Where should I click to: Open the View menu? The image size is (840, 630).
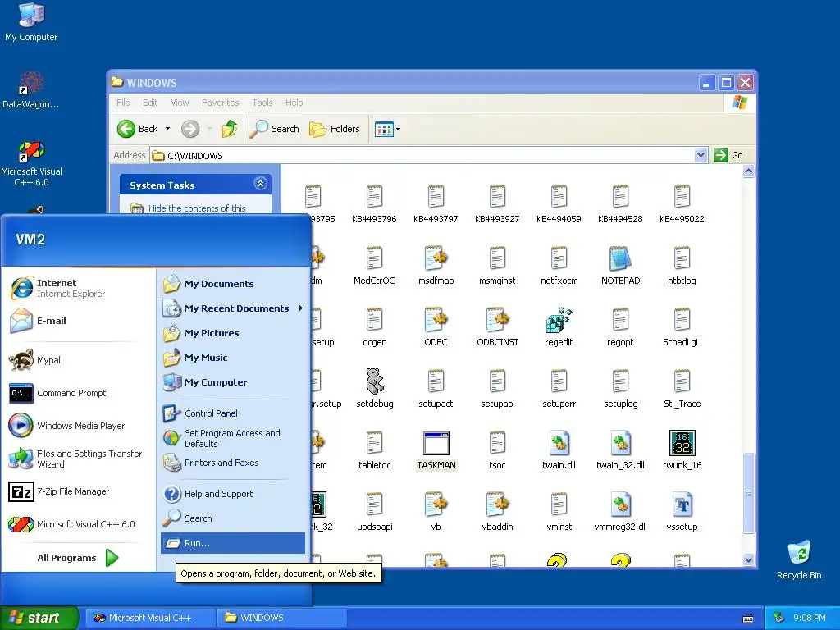(x=180, y=103)
